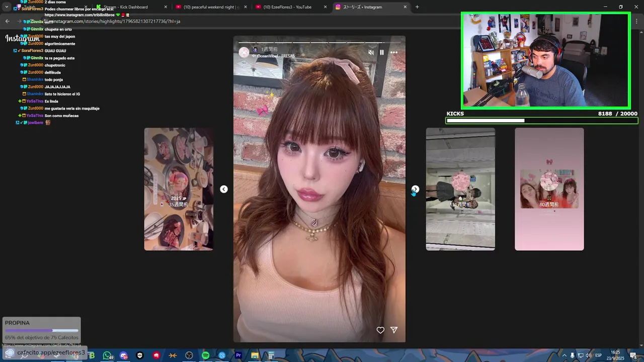The image size is (644, 362).
Task: Click the browser back arrow
Action: [7, 21]
